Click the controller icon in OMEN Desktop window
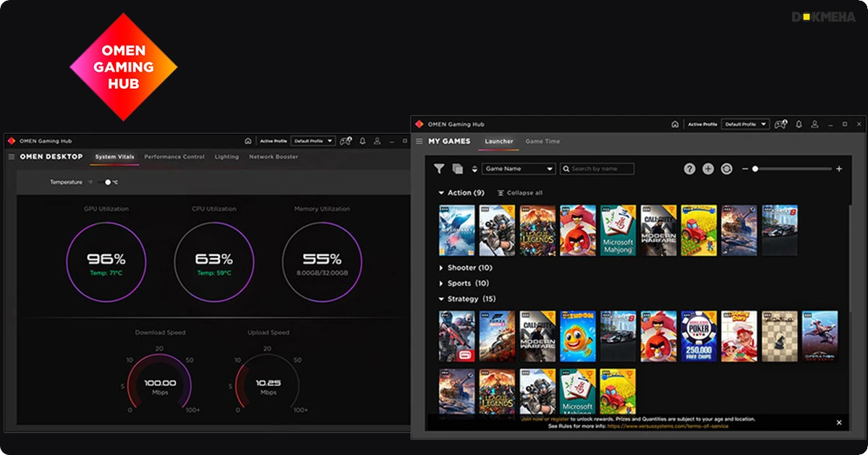The height and width of the screenshot is (455, 868). (x=346, y=141)
